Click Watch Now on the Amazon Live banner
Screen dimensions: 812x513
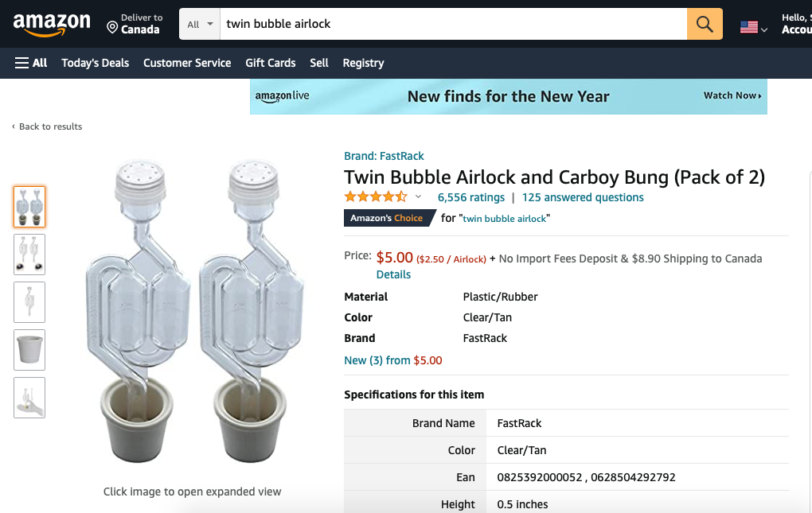pyautogui.click(x=730, y=95)
